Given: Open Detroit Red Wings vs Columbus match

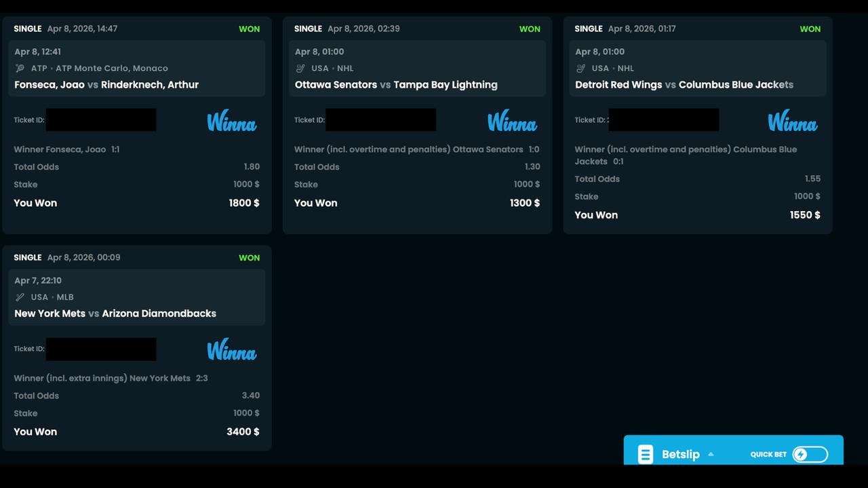Looking at the screenshot, I should point(684,85).
